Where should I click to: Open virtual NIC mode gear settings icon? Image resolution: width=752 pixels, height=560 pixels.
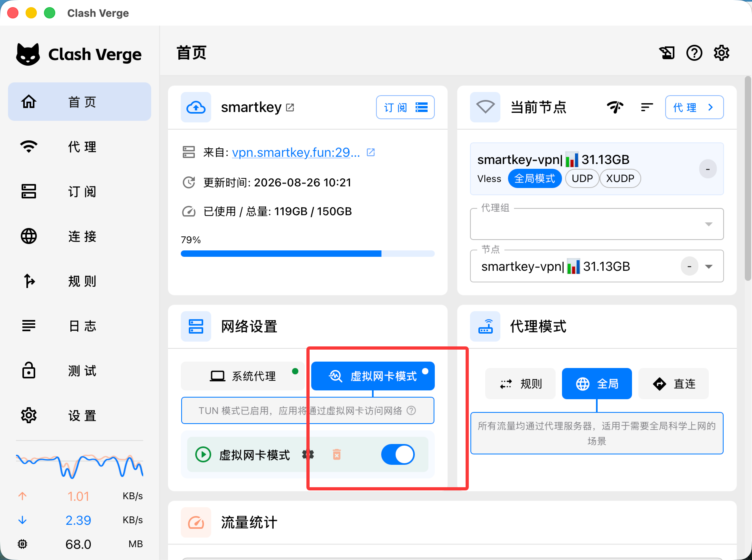click(308, 455)
